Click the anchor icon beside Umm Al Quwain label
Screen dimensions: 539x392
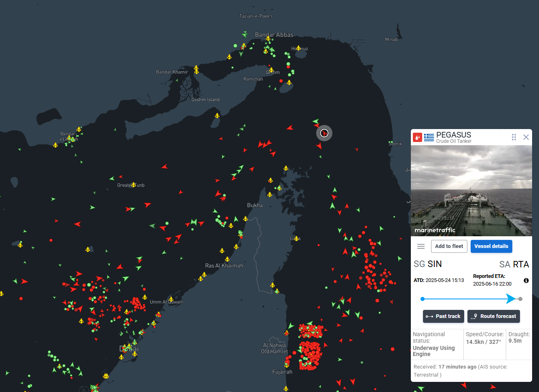[x=171, y=300]
